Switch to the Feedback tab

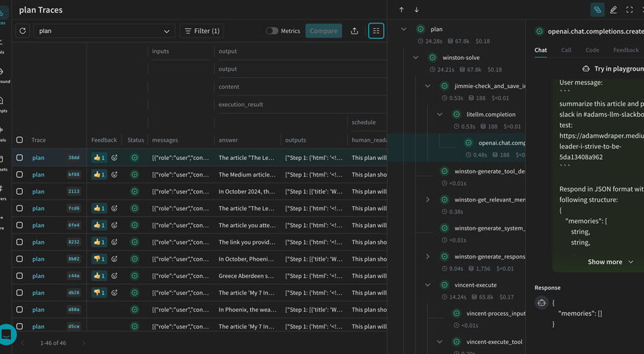tap(625, 50)
